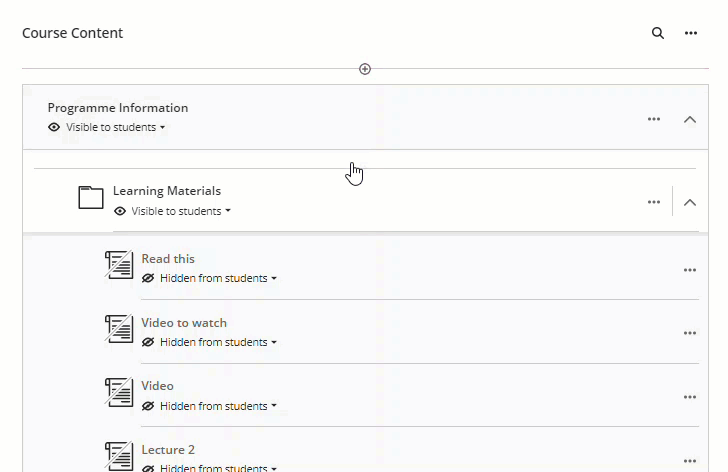
Task: Open the Course Content more options menu
Action: pos(690,33)
